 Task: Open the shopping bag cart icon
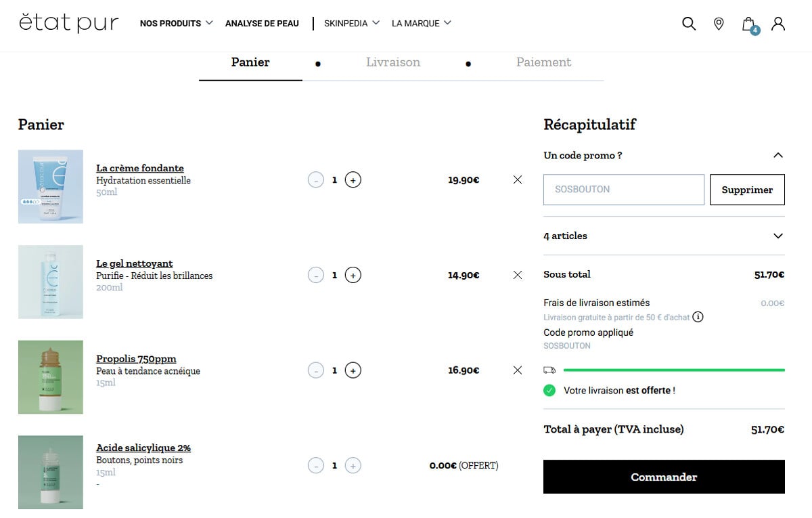pos(749,24)
